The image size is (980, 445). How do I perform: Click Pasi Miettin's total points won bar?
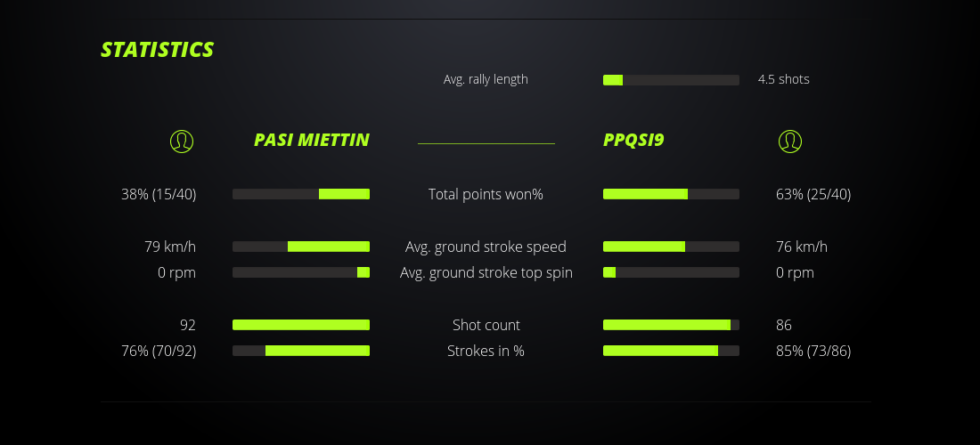pyautogui.click(x=301, y=194)
